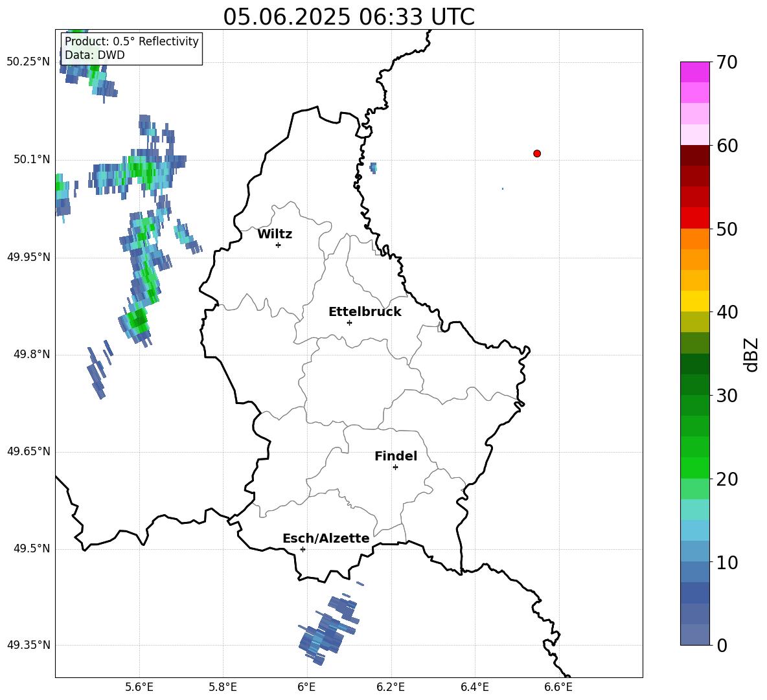The width and height of the screenshot is (767, 700).
Task: Click the bright red colorbar segment above 50
Action: (x=694, y=218)
